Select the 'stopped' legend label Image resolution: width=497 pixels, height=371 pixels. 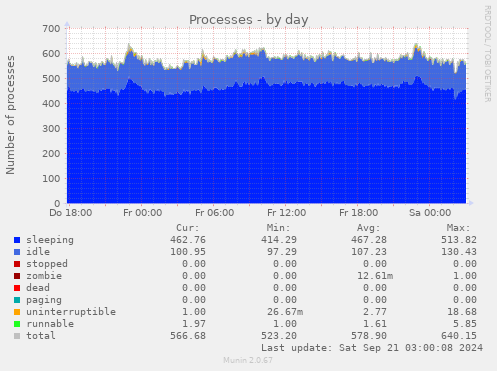pyautogui.click(x=47, y=264)
